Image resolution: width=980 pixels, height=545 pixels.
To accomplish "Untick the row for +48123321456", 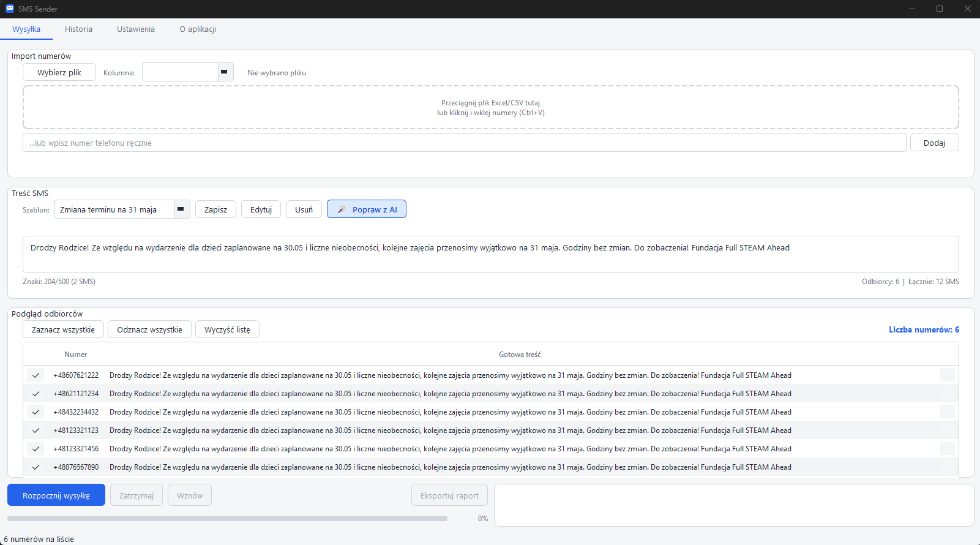I will [x=36, y=449].
